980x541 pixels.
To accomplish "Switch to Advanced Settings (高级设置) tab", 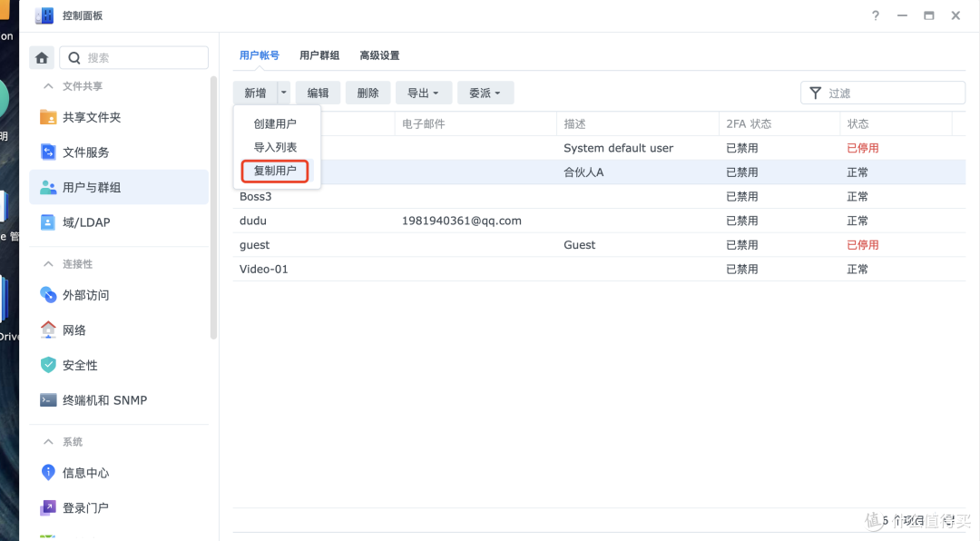I will tap(379, 55).
